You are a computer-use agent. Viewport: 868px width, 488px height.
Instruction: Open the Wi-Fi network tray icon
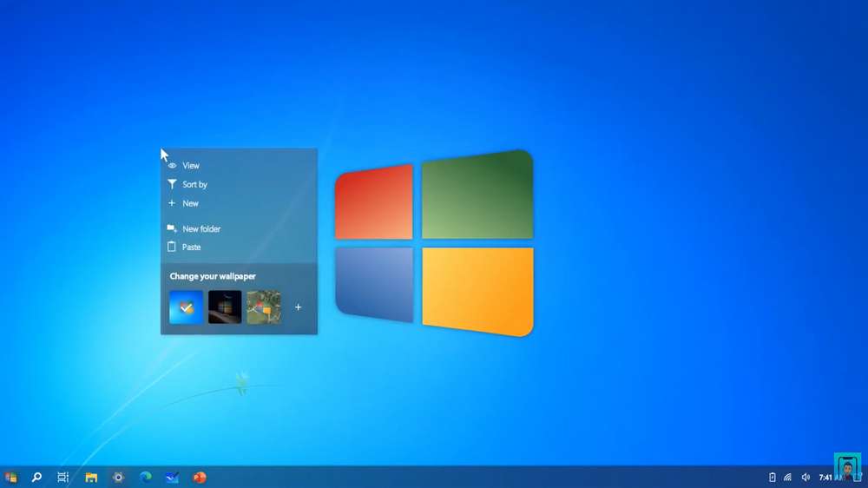tap(788, 477)
